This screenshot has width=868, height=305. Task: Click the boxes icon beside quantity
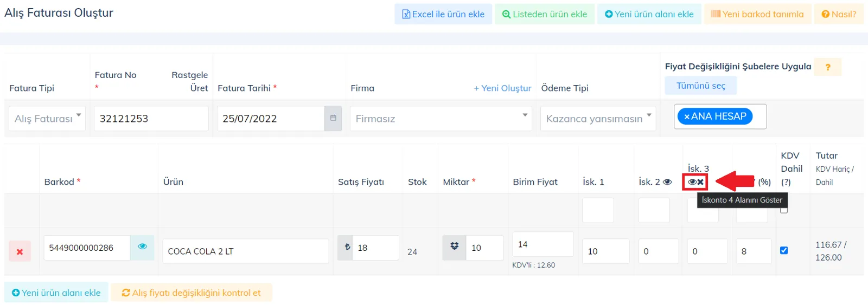454,248
